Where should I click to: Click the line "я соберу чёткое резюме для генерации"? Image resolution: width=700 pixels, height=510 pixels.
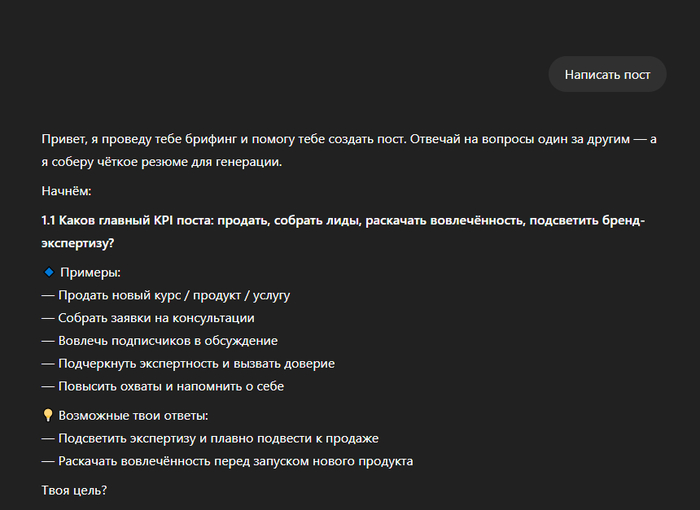point(162,162)
